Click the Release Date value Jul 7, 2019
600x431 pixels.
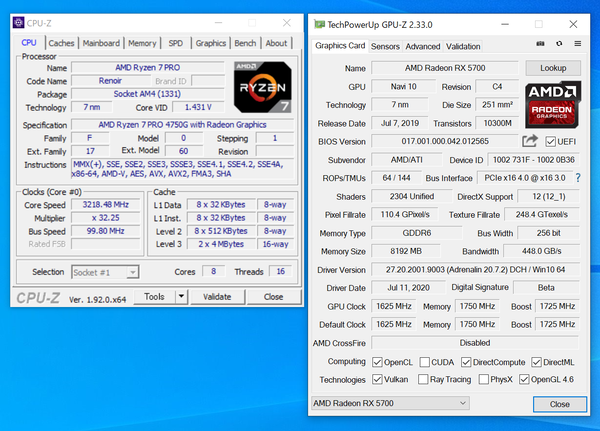[x=400, y=123]
